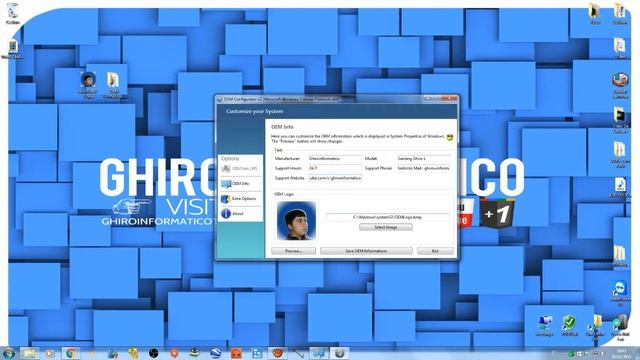
Task: Open the Google Earth taskbar icon
Action: [x=216, y=353]
